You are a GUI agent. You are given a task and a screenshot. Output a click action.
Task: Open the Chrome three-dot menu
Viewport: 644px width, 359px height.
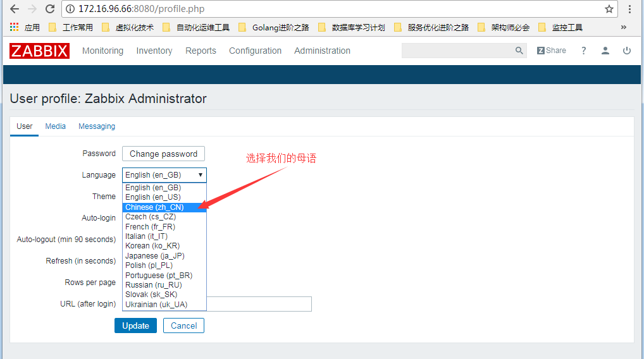point(629,9)
